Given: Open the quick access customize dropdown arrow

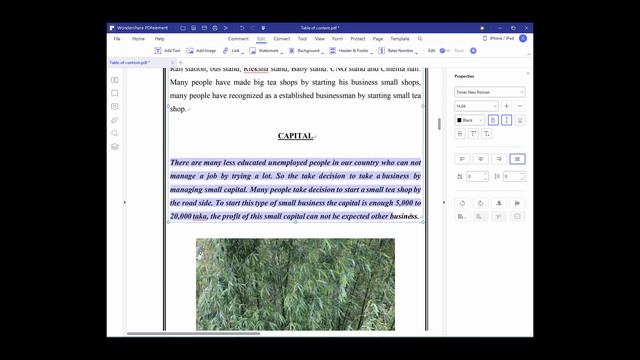Looking at the screenshot, I should [x=263, y=28].
